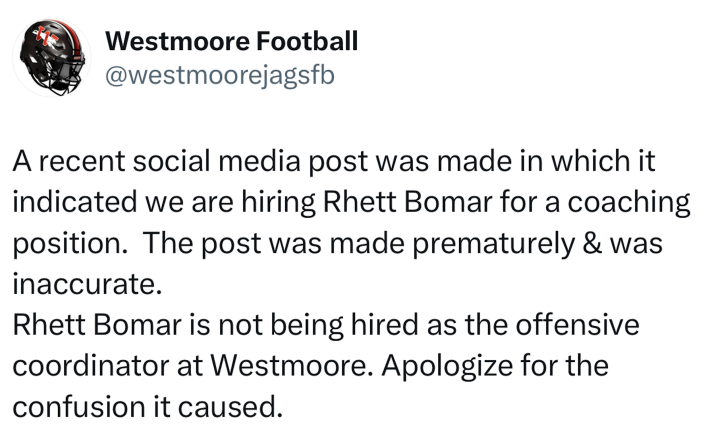Click "Rhett Bomar" before "is not being"

tap(97, 325)
